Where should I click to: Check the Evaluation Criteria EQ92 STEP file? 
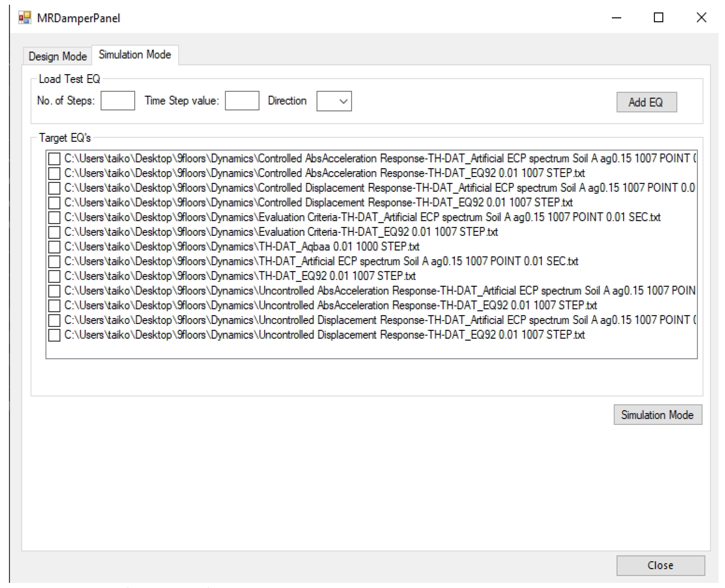(54, 232)
